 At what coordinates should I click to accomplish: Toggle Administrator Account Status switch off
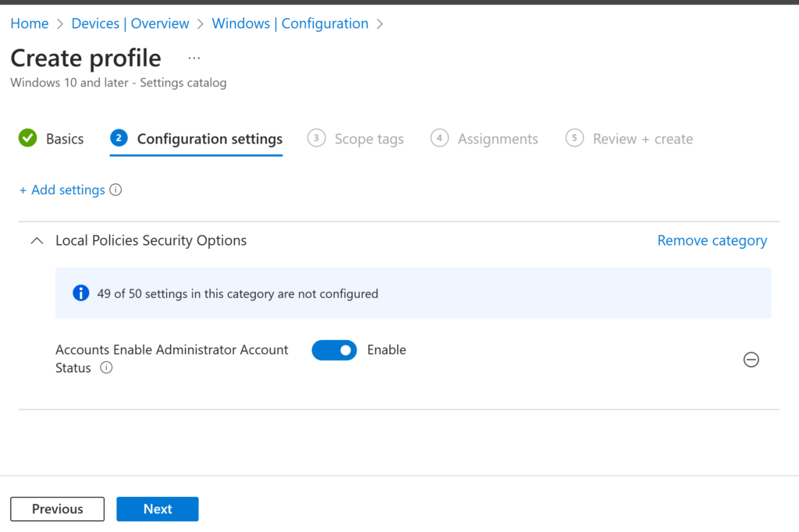(x=334, y=350)
